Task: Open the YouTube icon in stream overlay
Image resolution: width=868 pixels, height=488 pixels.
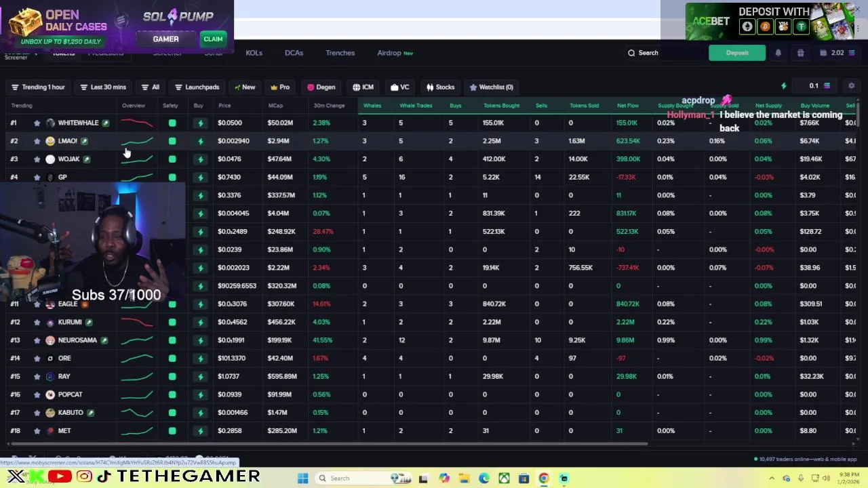Action: click(x=60, y=477)
